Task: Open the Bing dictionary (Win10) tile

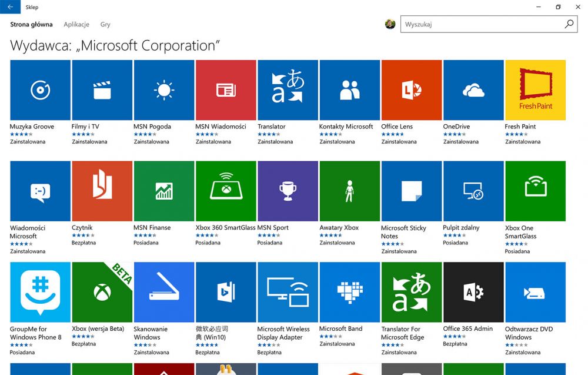Action: [x=226, y=292]
